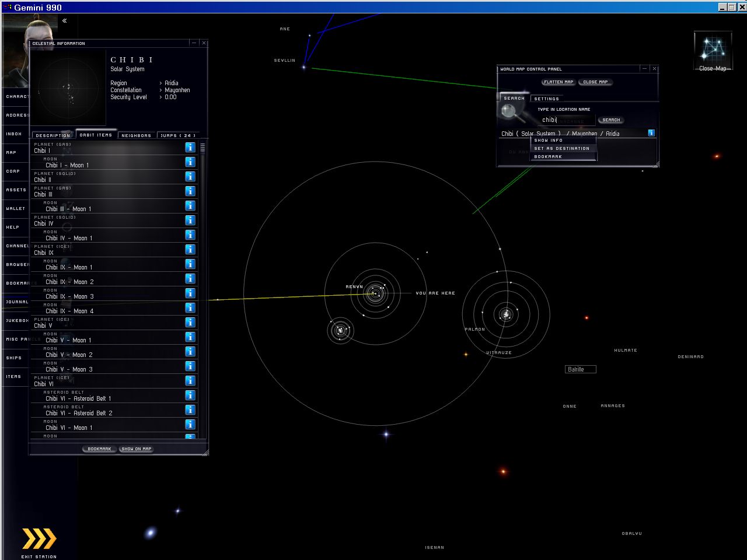Screen dimensions: 747x560
Task: Show info for Chibi VI - Moon 1
Action: [x=190, y=425]
